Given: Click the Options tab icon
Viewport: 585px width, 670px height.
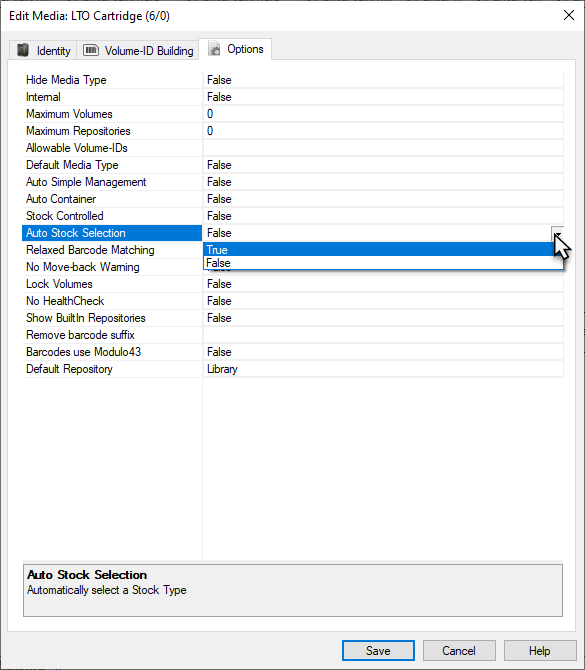Looking at the screenshot, I should (215, 49).
